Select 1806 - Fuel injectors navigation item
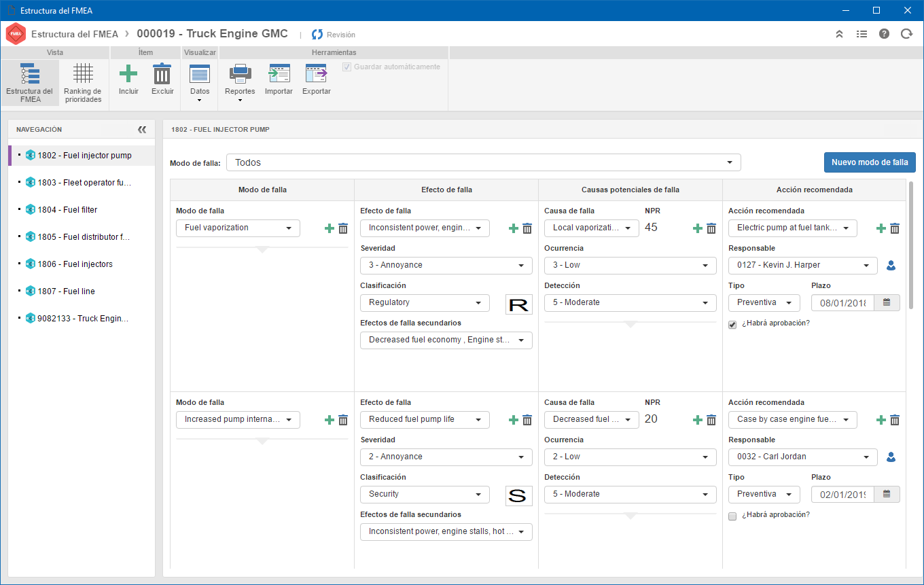 pyautogui.click(x=75, y=264)
